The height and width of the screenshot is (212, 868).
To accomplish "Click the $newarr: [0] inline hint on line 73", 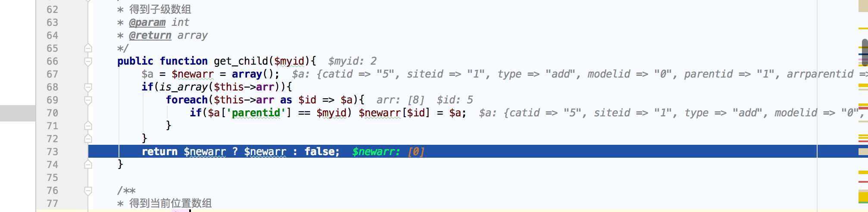I will [388, 152].
